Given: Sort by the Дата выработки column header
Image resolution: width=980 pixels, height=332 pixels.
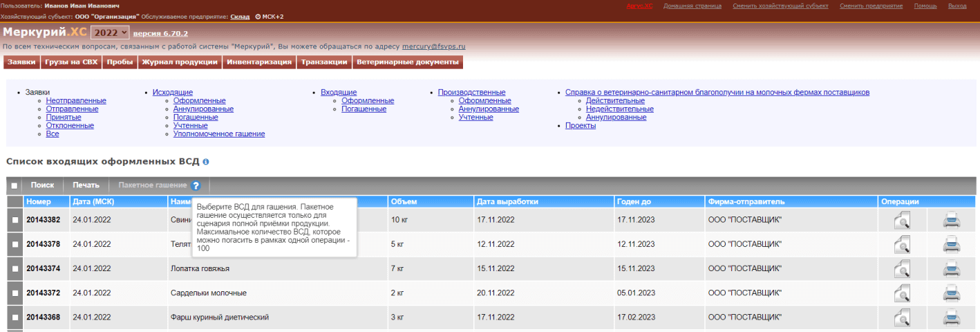Looking at the screenshot, I should 507,202.
